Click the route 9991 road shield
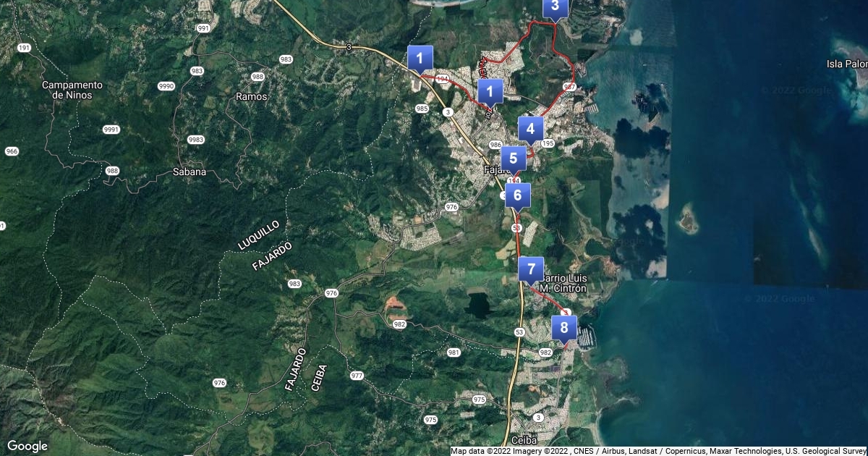868x456 pixels. click(x=111, y=130)
